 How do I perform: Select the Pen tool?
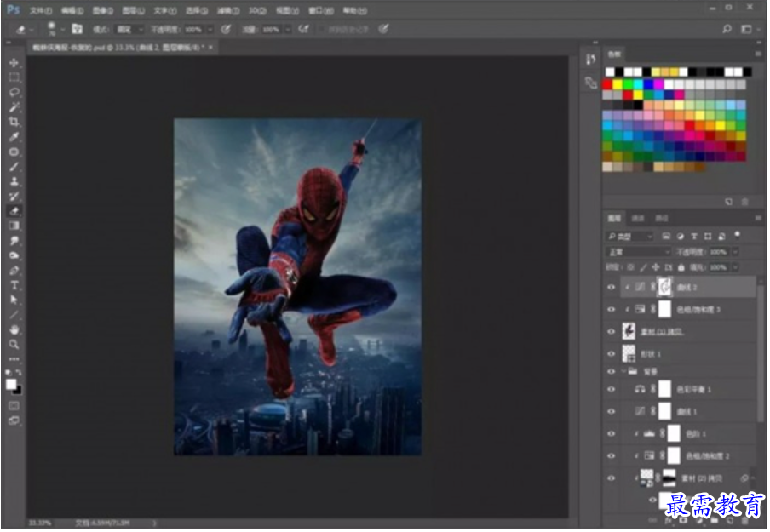pos(14,271)
